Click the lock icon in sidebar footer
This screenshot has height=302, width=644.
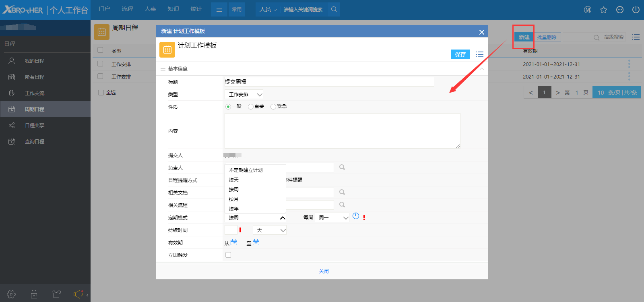click(x=34, y=294)
